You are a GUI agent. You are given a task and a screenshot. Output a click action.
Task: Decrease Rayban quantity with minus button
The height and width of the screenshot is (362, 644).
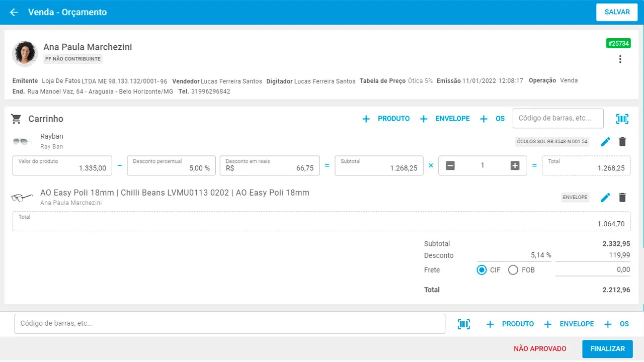[450, 165]
